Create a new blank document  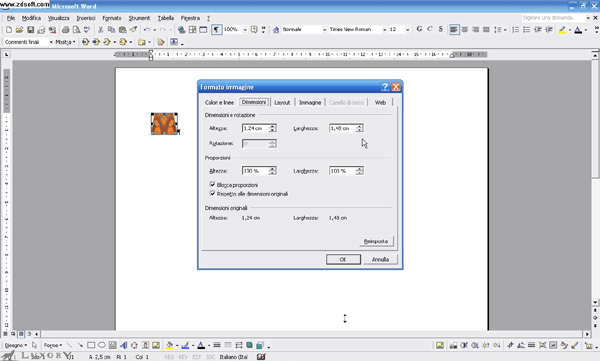click(x=8, y=29)
